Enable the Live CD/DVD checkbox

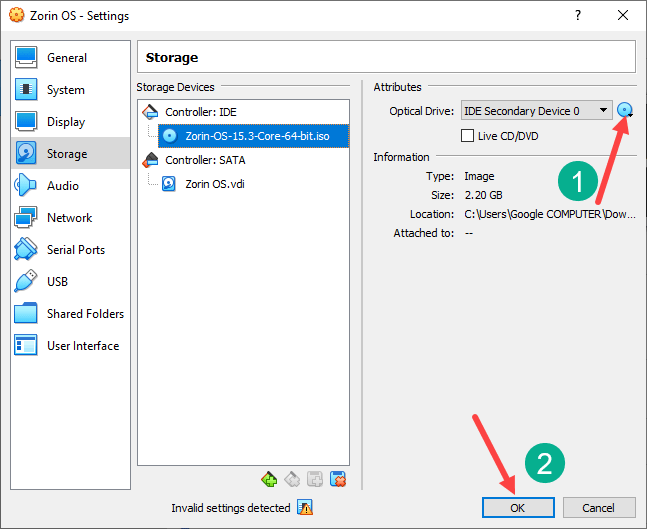click(x=467, y=136)
